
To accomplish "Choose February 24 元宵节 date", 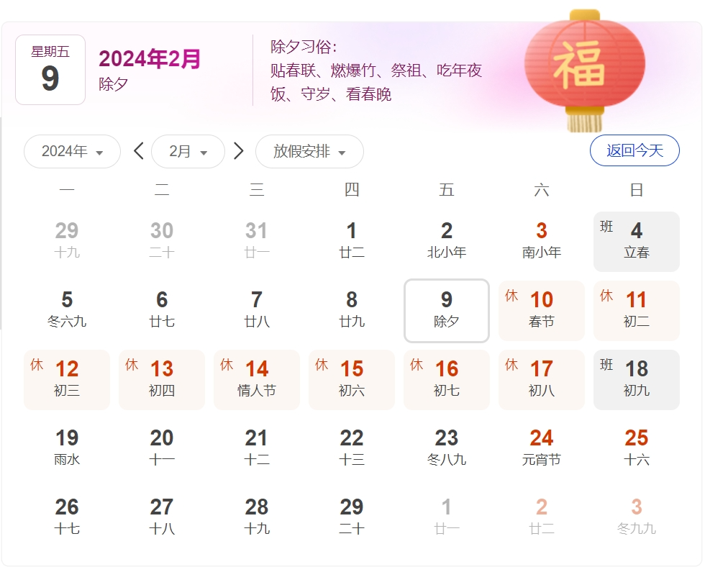I will pyautogui.click(x=542, y=449).
